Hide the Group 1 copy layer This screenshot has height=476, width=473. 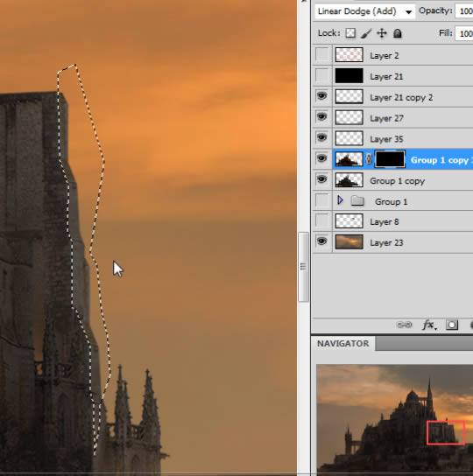tap(322, 179)
